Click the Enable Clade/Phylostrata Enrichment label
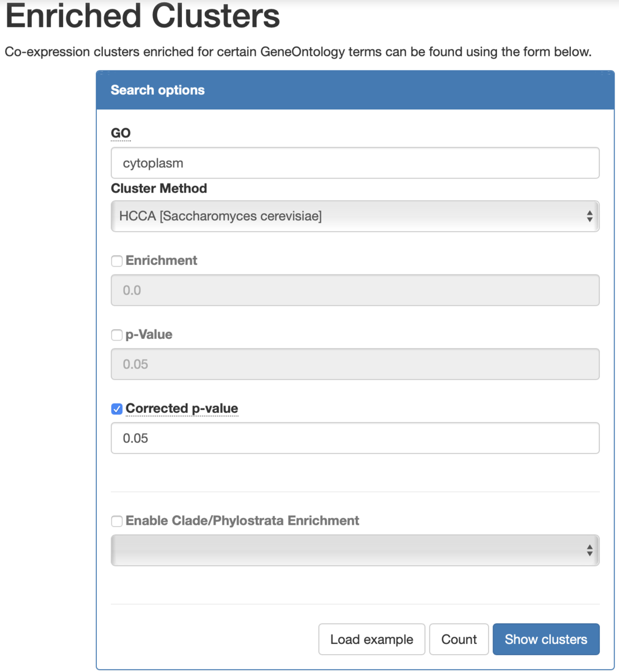 pos(242,521)
